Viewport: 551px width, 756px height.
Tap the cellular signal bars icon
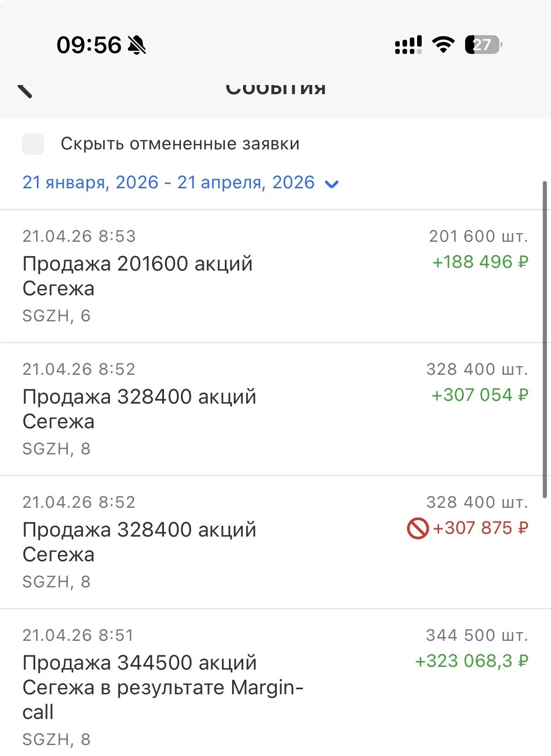[x=408, y=45]
